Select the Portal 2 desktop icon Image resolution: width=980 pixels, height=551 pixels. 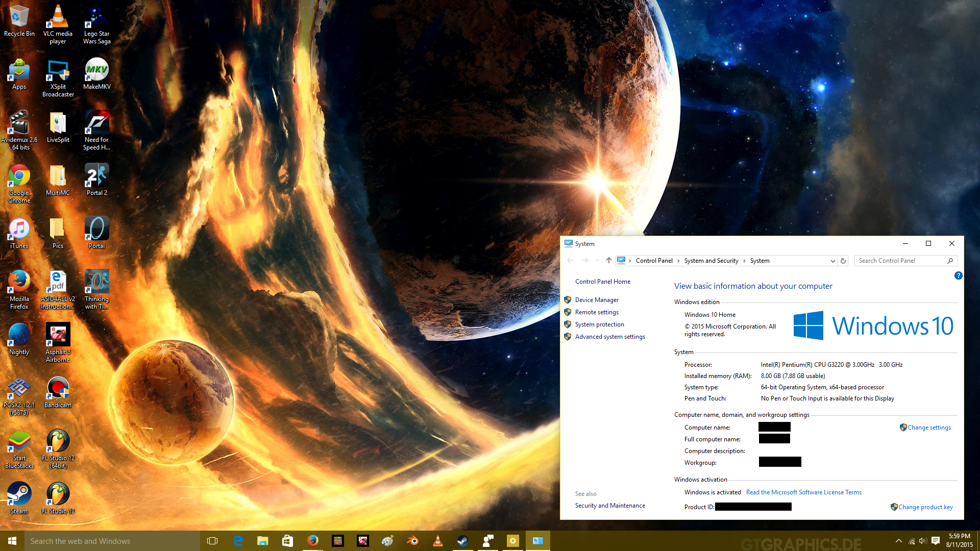[x=96, y=181]
